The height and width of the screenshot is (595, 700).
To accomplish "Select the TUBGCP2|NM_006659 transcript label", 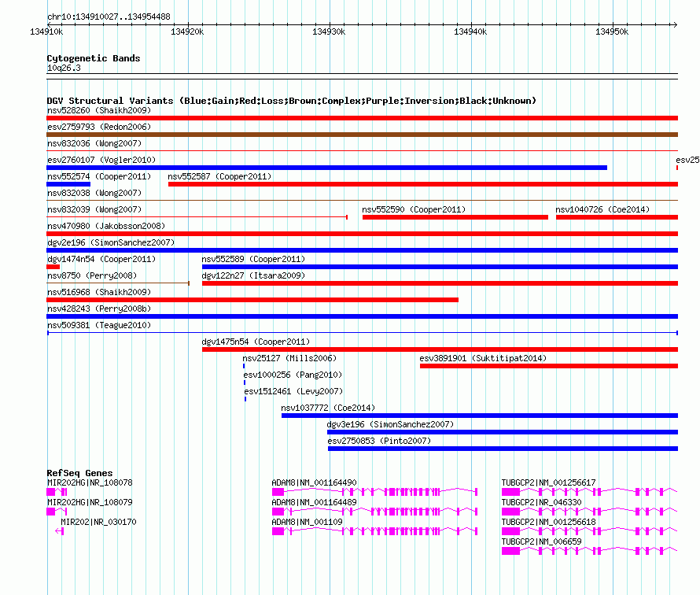I will [542, 541].
